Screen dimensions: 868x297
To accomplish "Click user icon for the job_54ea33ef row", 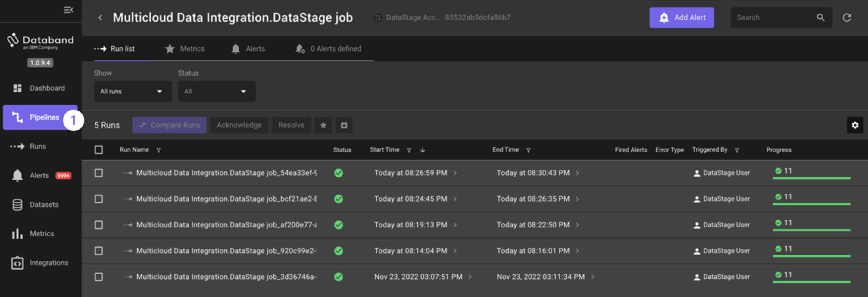I will (697, 173).
